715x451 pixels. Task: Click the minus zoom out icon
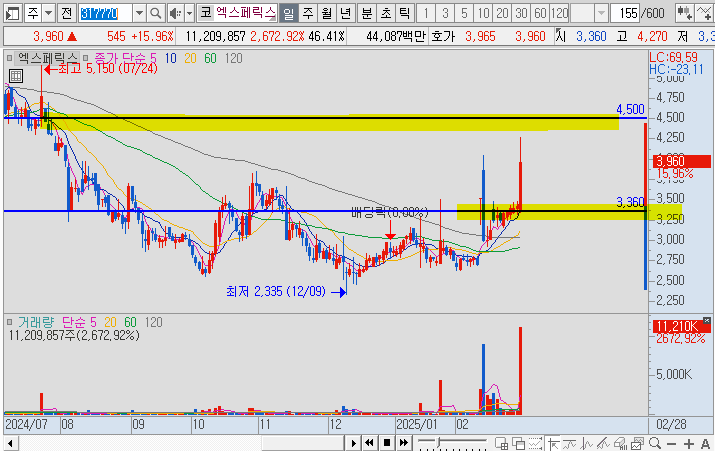tap(671, 443)
